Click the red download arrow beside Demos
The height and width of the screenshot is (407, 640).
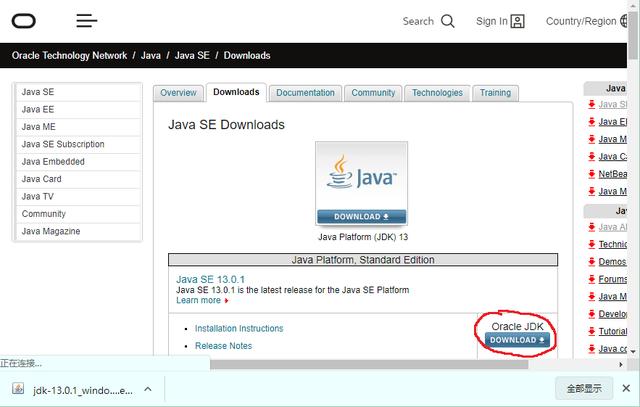click(x=591, y=262)
